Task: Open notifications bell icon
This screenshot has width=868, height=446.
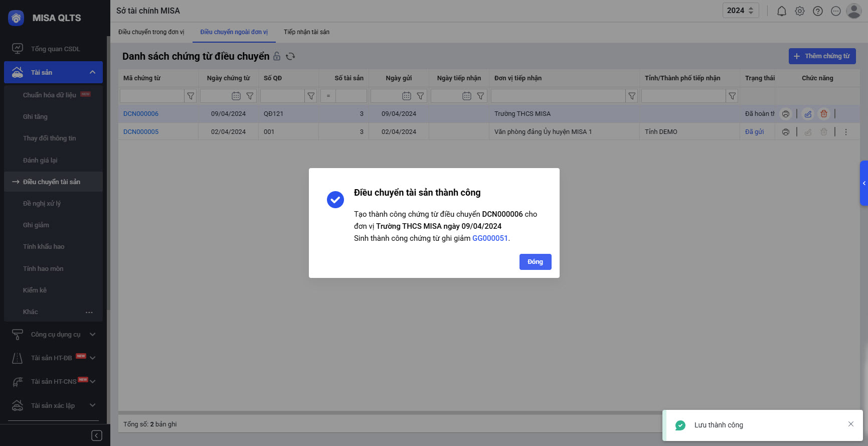Action: [x=782, y=11]
